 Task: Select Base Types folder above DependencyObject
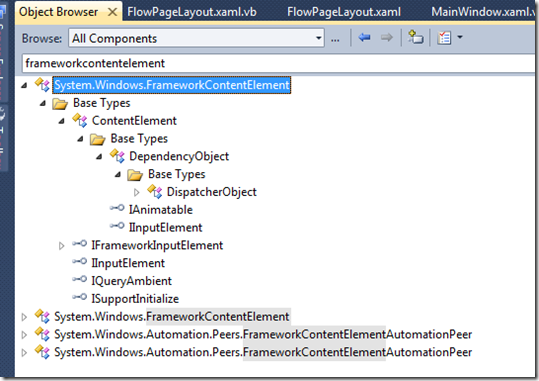(139, 139)
